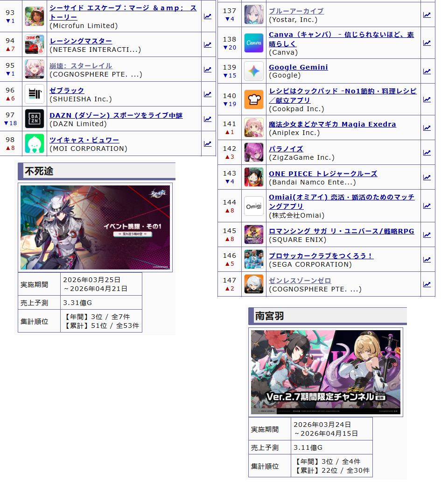Open the Omiai(オミアイ) link
448x482 pixels.
[342, 202]
